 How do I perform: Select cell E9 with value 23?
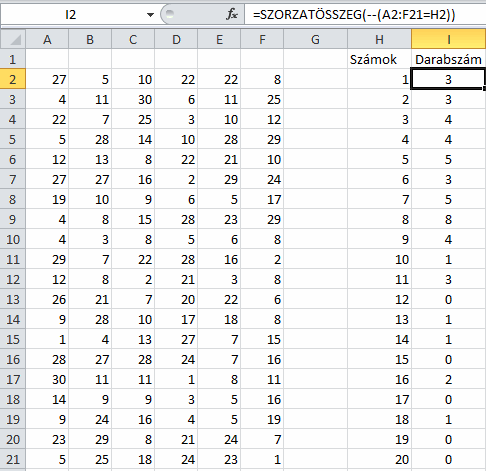click(219, 219)
